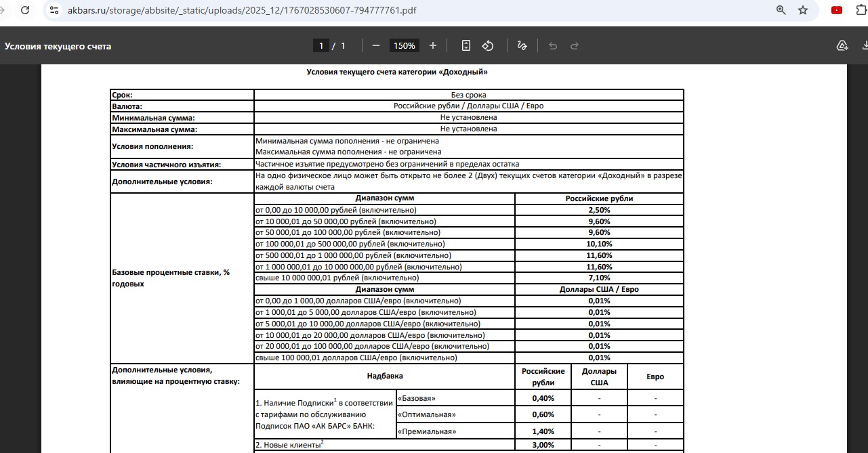868x453 pixels.
Task: Click the PDF title 'Условия текущего счета'
Action: 58,46
